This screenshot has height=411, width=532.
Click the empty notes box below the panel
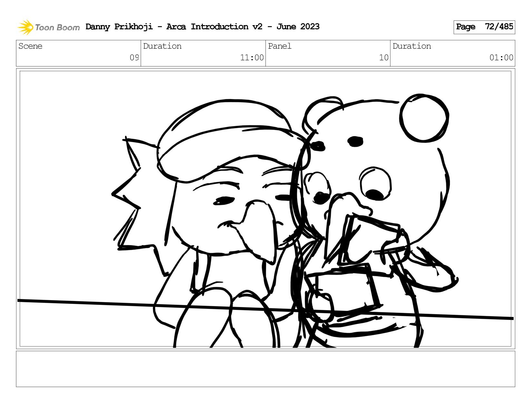click(266, 369)
